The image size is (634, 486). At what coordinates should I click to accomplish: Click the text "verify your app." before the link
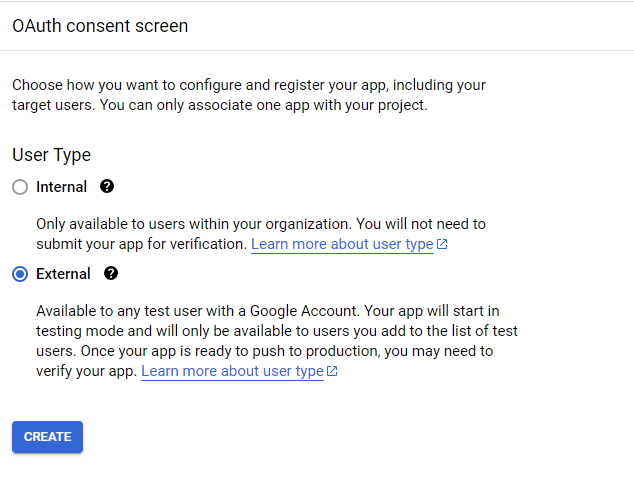coord(87,371)
